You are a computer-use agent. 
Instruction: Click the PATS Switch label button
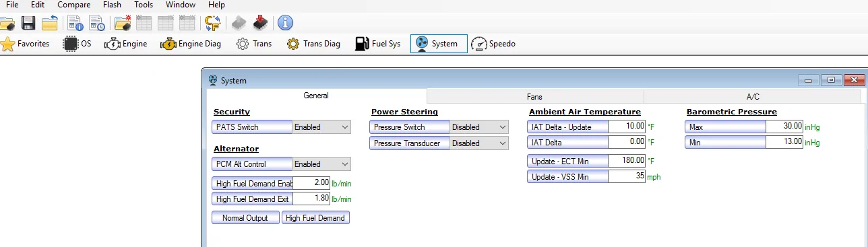[252, 127]
